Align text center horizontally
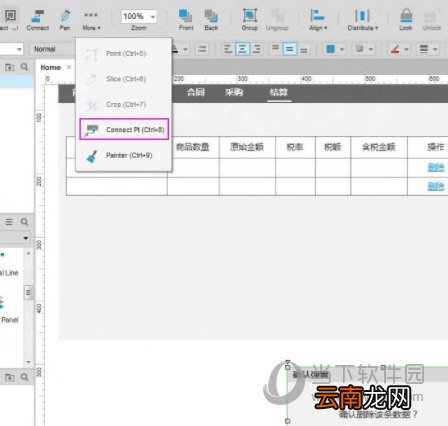The image size is (448, 426). pos(242,49)
